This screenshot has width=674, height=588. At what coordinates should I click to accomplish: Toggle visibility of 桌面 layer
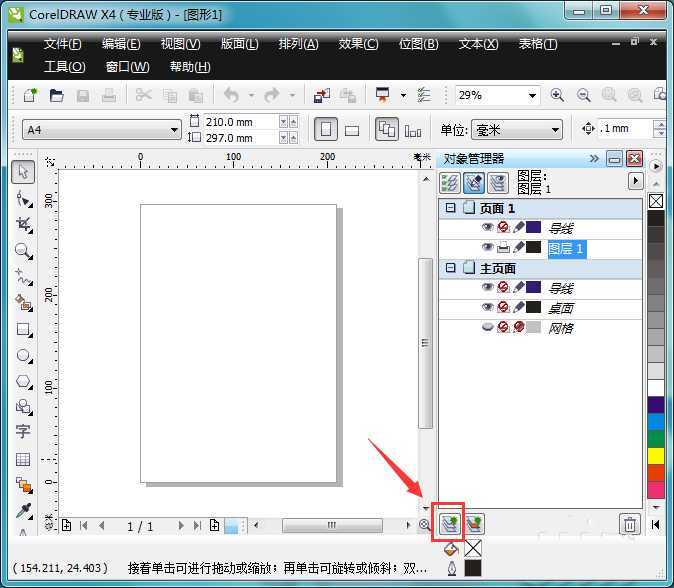point(487,308)
